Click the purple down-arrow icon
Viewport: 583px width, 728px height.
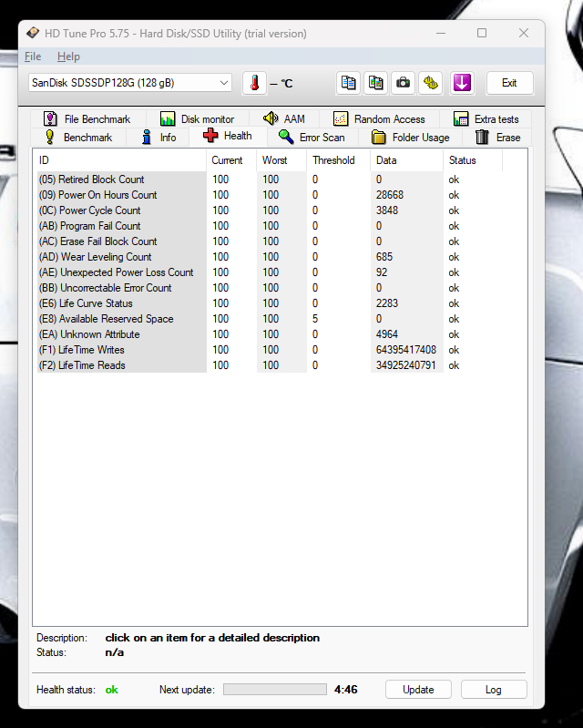pos(462,83)
